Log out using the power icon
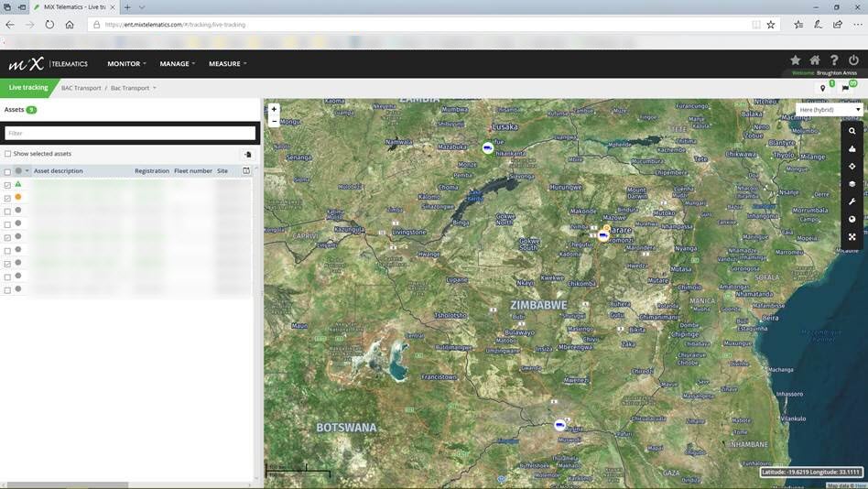This screenshot has width=868, height=489. coord(853,60)
